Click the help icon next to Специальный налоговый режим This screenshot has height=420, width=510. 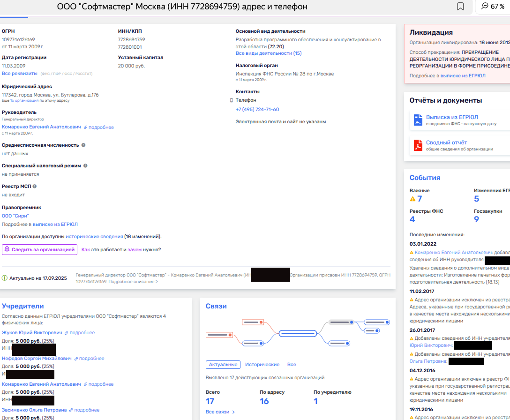pyautogui.click(x=85, y=166)
